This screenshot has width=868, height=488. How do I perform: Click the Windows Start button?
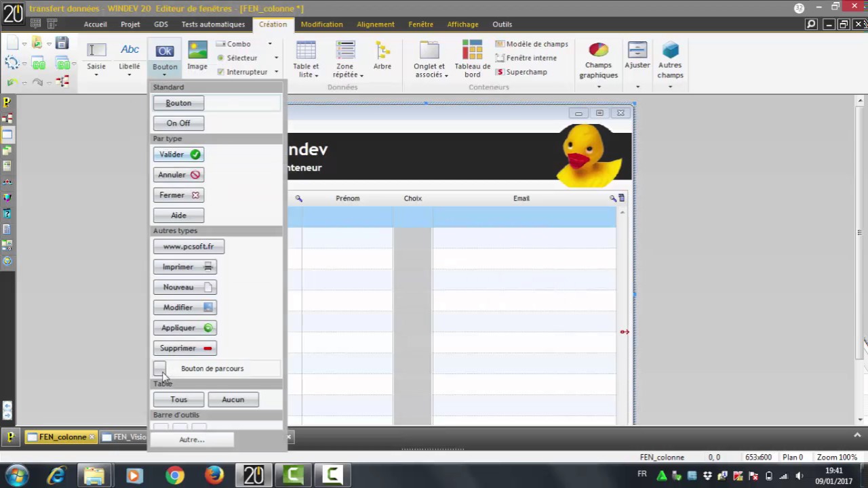coord(16,476)
